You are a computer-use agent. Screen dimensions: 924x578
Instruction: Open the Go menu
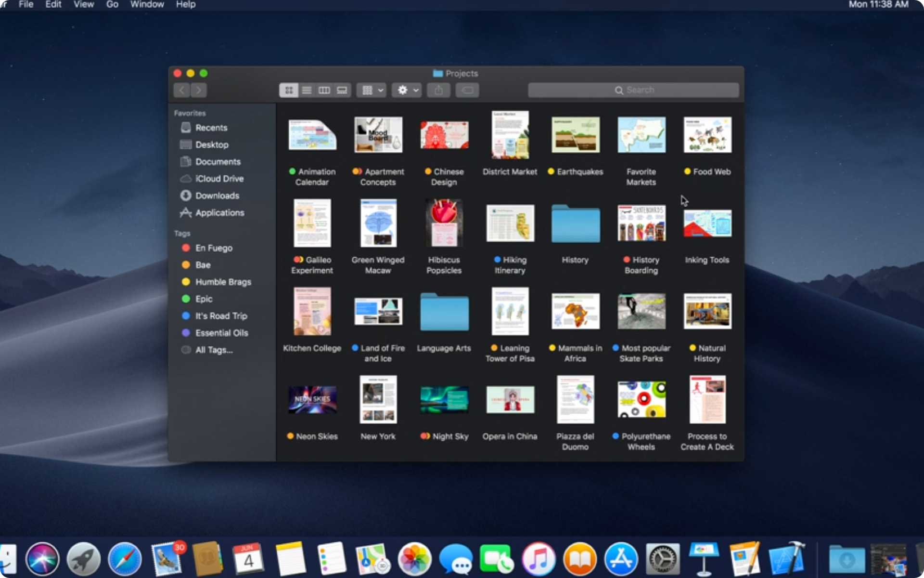[112, 4]
